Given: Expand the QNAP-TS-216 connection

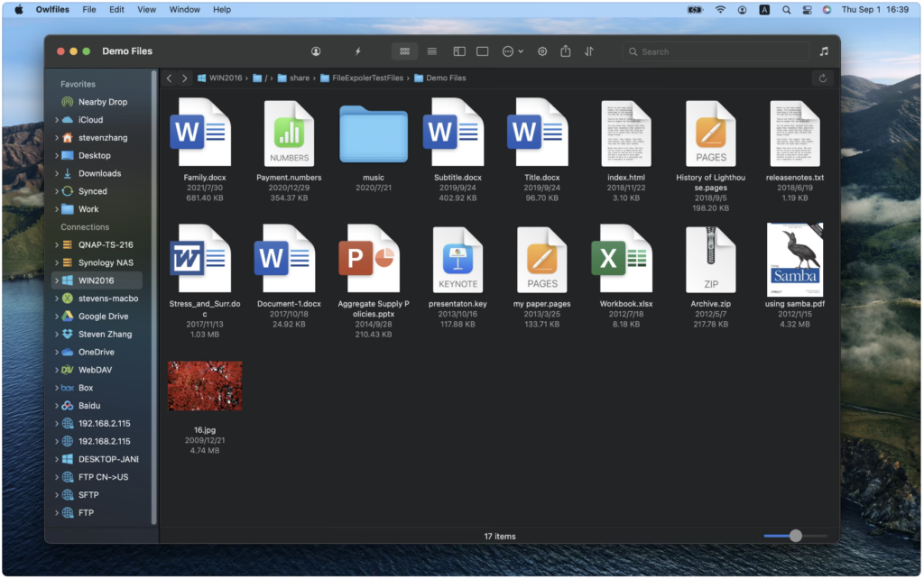Looking at the screenshot, I should coord(57,244).
